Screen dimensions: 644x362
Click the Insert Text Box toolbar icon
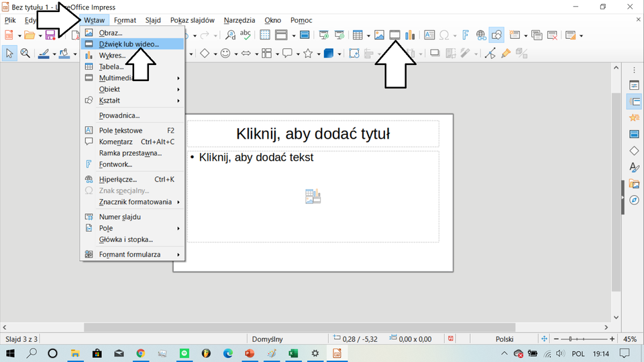point(429,36)
